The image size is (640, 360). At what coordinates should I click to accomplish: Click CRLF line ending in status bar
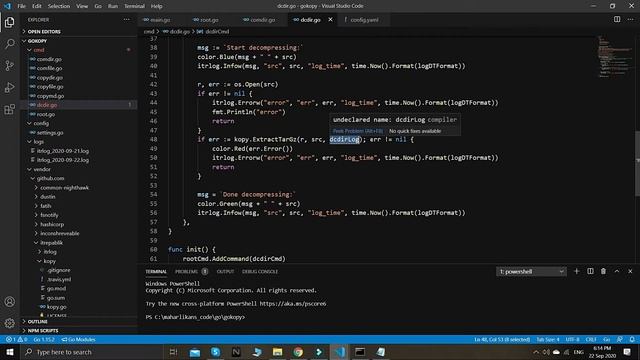pyautogui.click(x=591, y=339)
